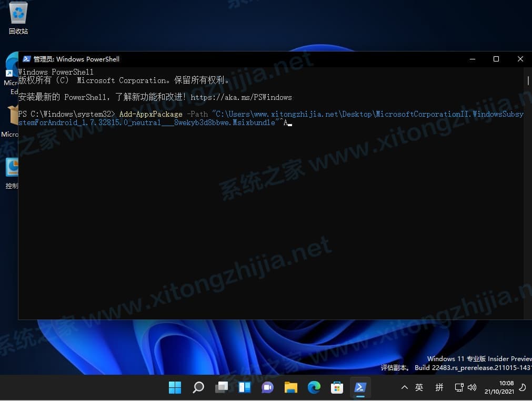
Task: Toggle the 英 language indicator
Action: pyautogui.click(x=419, y=387)
